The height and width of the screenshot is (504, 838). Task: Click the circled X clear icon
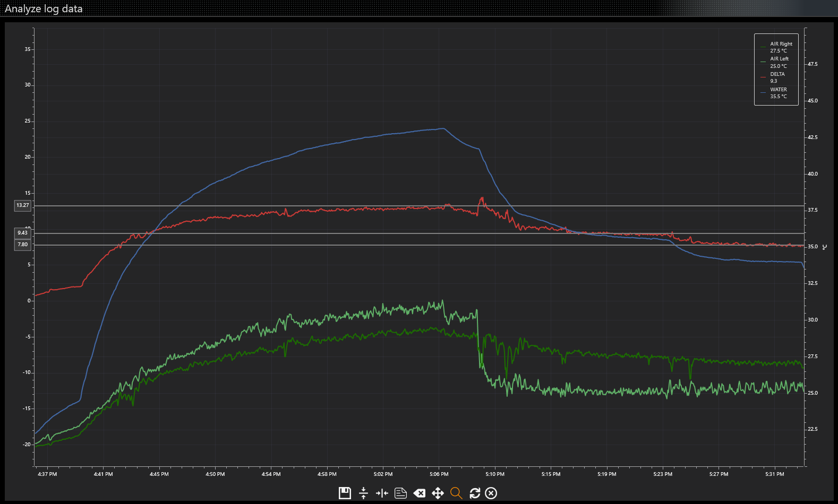491,493
